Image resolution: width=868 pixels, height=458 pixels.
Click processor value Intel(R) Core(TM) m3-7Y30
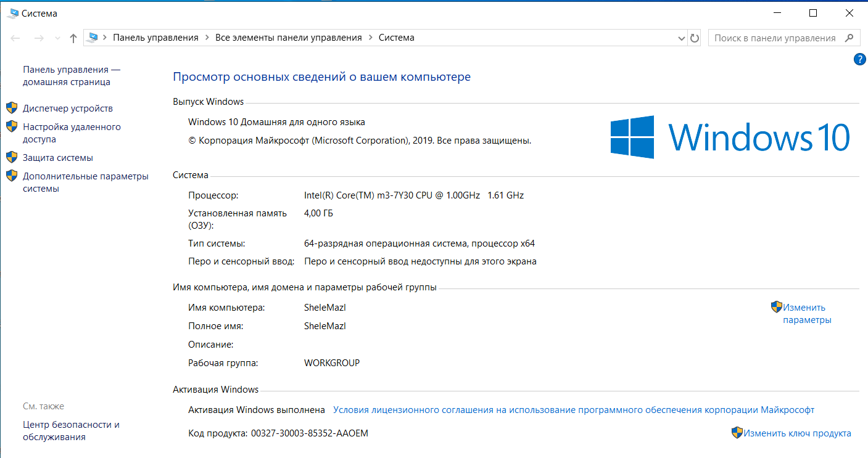pos(414,195)
